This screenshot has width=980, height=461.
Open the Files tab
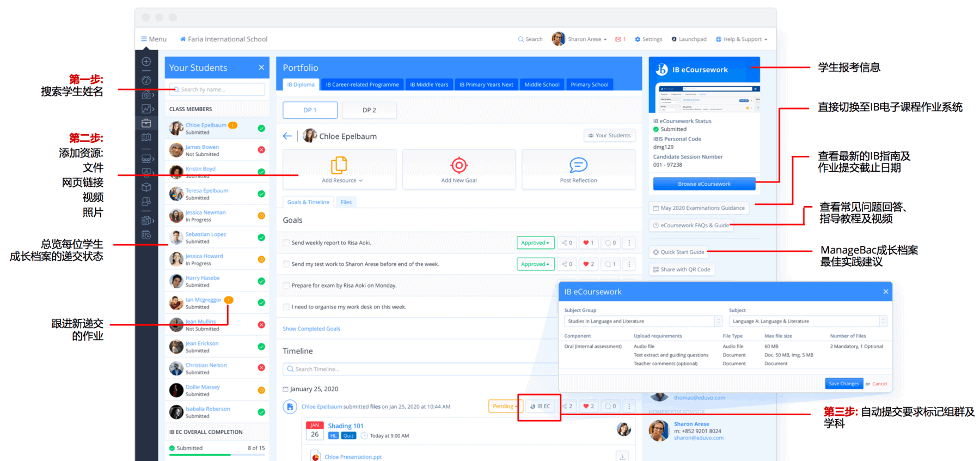346,202
